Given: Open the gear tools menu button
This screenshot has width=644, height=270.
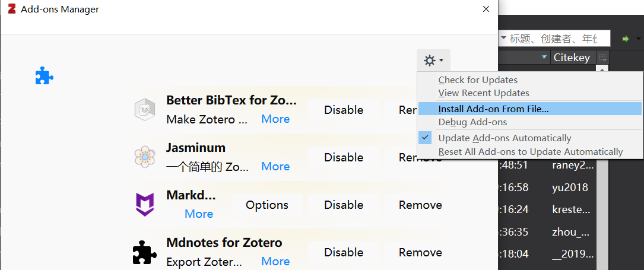Looking at the screenshot, I should [433, 61].
